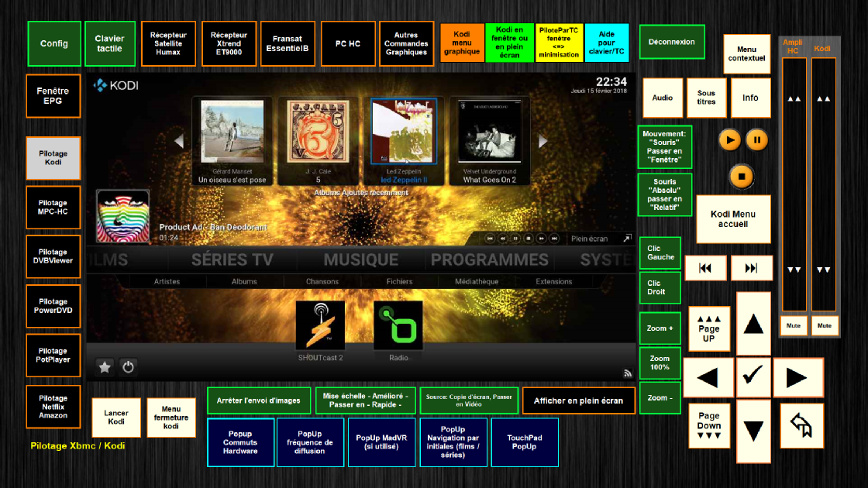The height and width of the screenshot is (488, 868).
Task: Select SÉRIES TV in Kodi menu
Action: [232, 259]
